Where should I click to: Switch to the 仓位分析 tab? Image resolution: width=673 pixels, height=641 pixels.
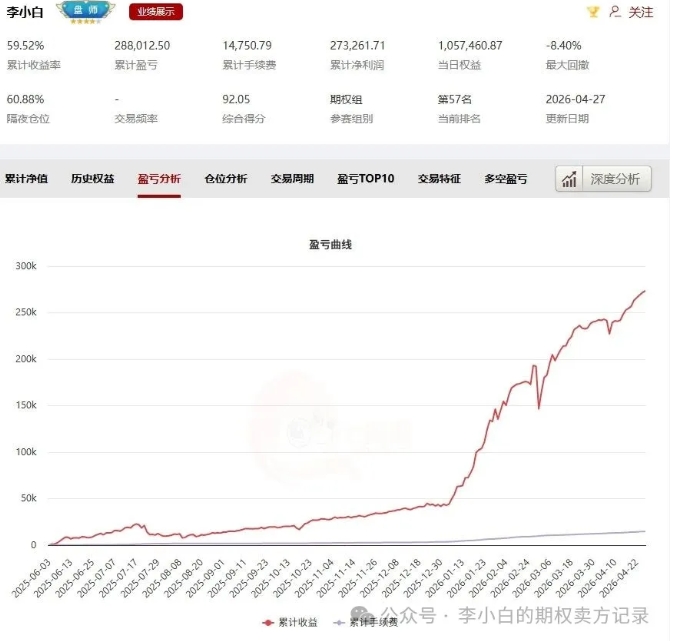tap(226, 179)
